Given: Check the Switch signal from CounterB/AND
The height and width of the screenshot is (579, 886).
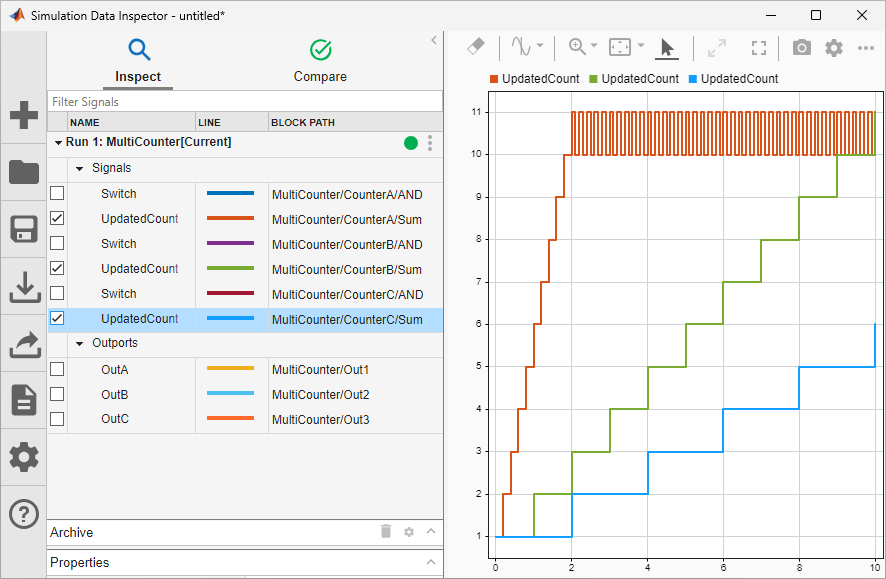Looking at the screenshot, I should point(57,242).
